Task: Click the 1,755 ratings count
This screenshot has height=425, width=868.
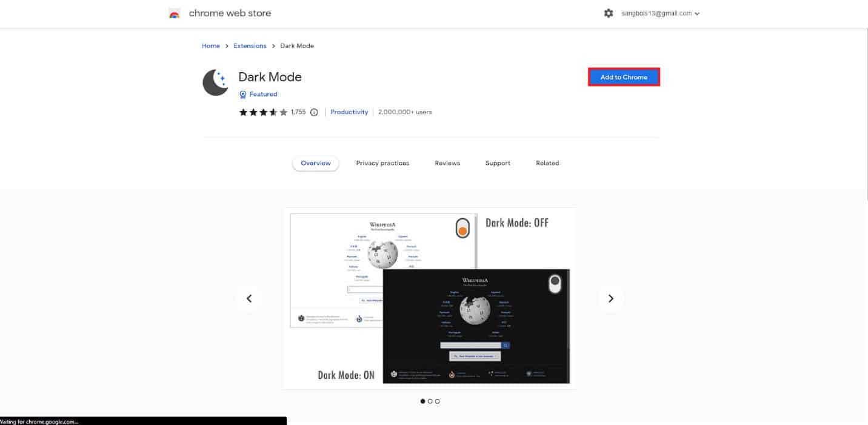Action: coord(298,112)
